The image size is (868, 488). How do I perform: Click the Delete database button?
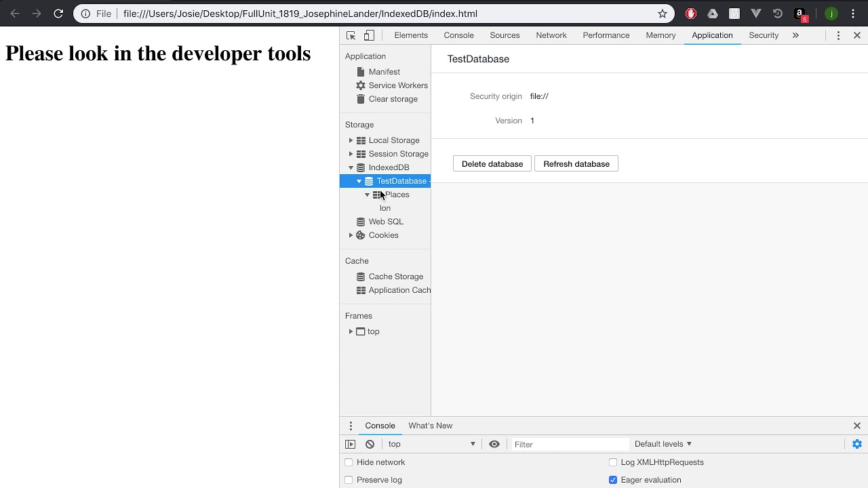coord(492,164)
